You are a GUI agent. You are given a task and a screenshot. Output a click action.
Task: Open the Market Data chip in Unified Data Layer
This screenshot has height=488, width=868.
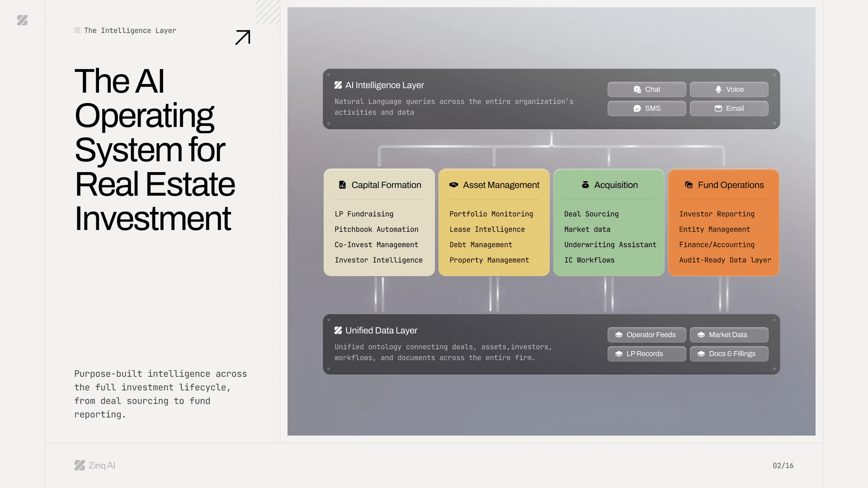(729, 335)
